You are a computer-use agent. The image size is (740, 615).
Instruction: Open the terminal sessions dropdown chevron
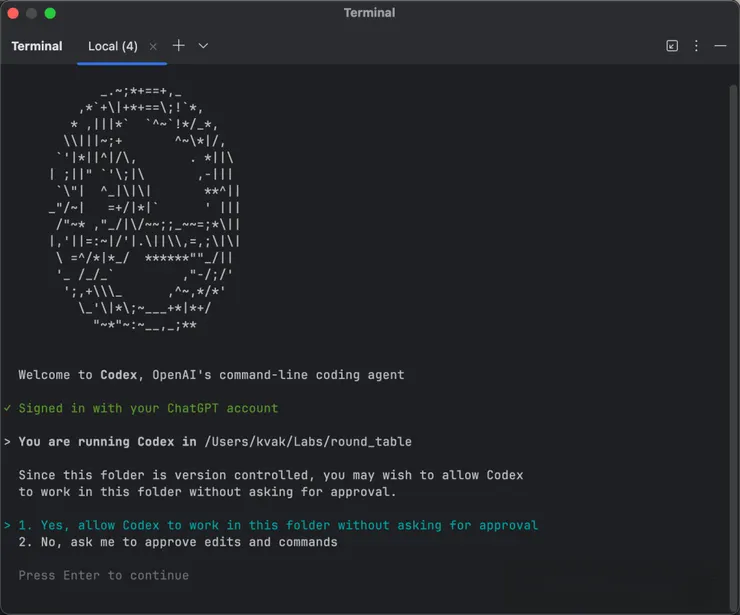tap(203, 46)
